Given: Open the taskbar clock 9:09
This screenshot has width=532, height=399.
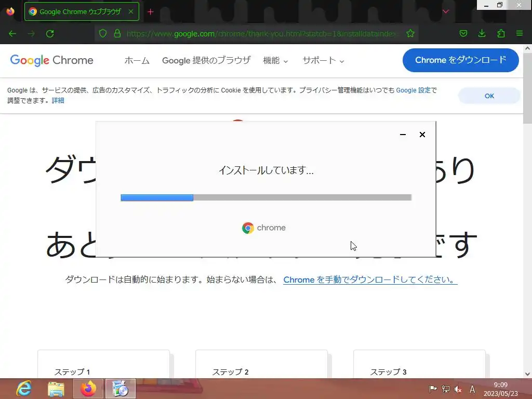Looking at the screenshot, I should pos(501,389).
